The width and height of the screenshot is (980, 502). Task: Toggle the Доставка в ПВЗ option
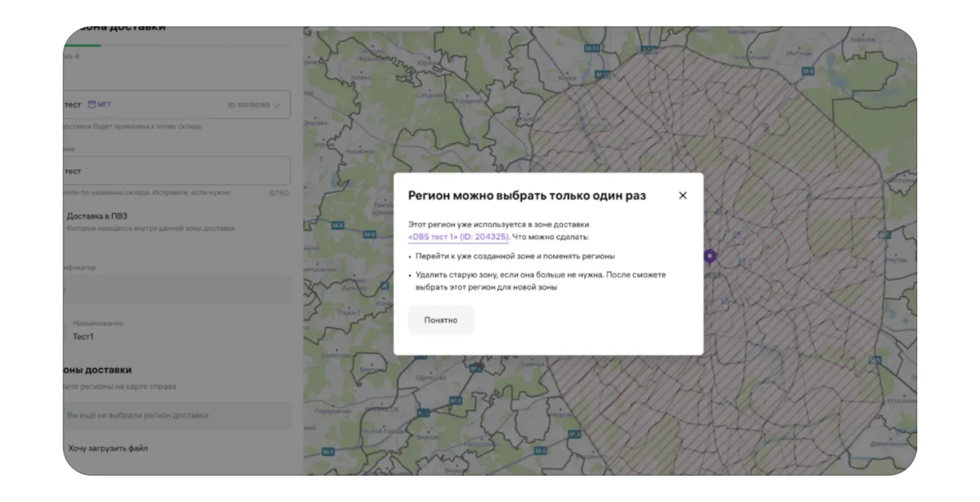tap(97, 216)
